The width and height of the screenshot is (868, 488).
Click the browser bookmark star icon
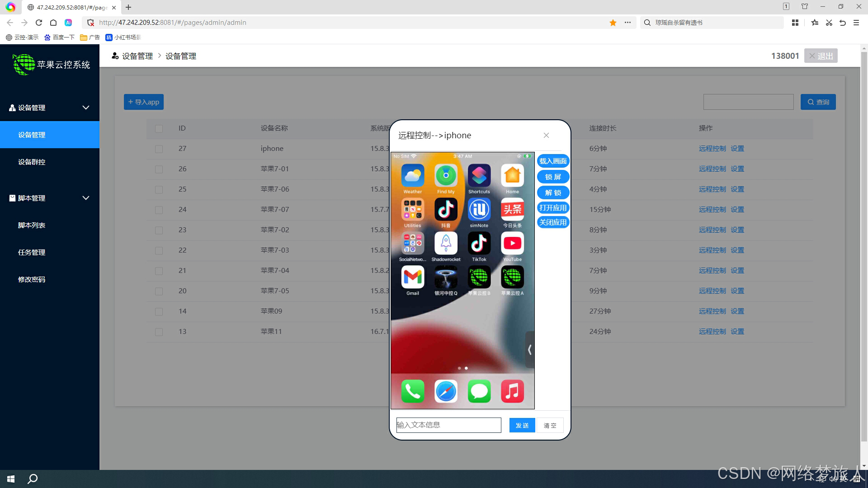(613, 23)
